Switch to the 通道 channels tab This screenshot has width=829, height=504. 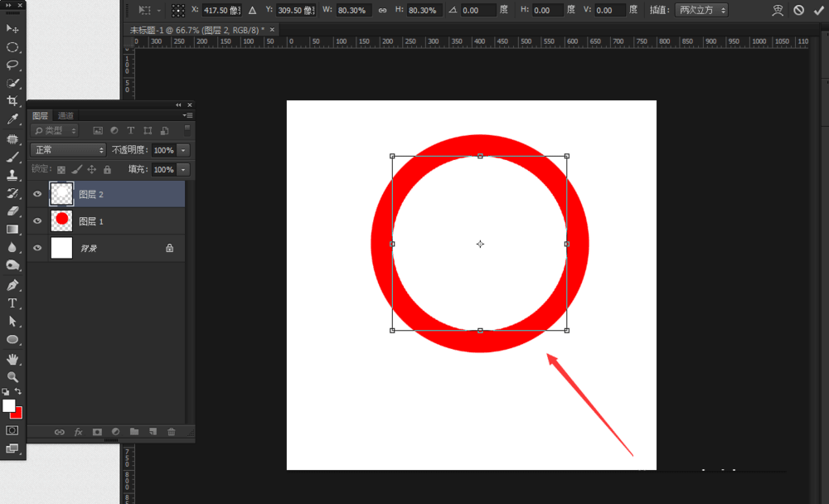(x=66, y=115)
